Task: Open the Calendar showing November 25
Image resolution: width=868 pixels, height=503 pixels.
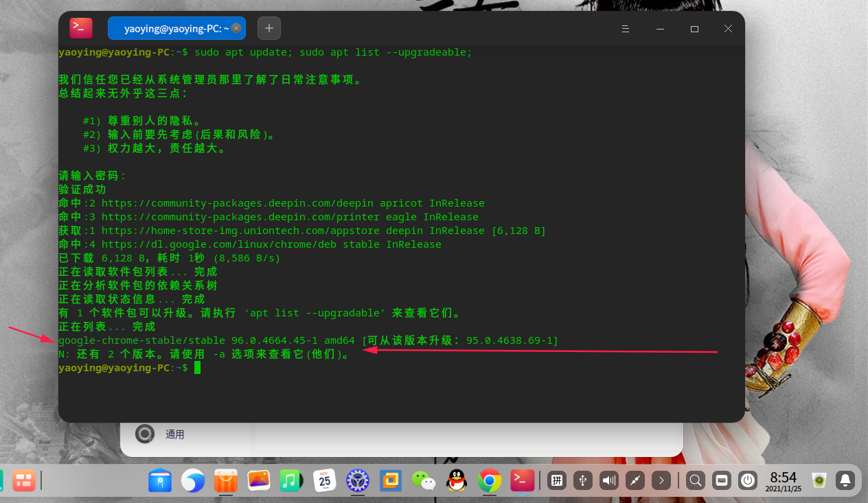Action: (x=324, y=480)
